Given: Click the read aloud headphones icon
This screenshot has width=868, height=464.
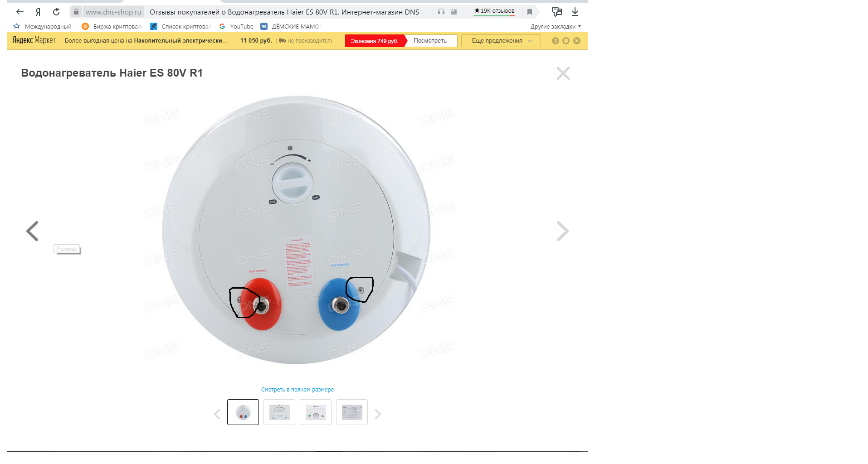Looking at the screenshot, I should click(x=441, y=12).
